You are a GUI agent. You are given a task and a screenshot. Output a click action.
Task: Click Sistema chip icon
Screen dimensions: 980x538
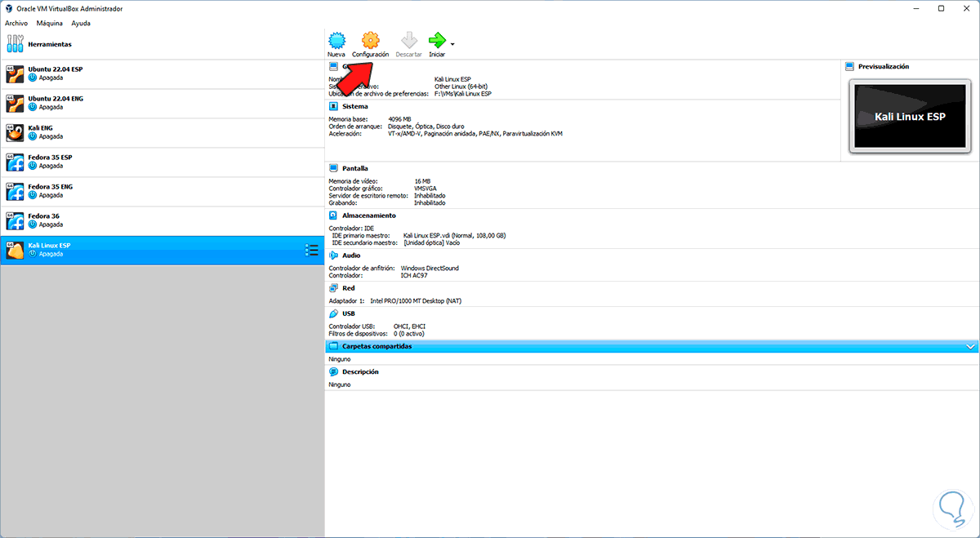pos(333,106)
